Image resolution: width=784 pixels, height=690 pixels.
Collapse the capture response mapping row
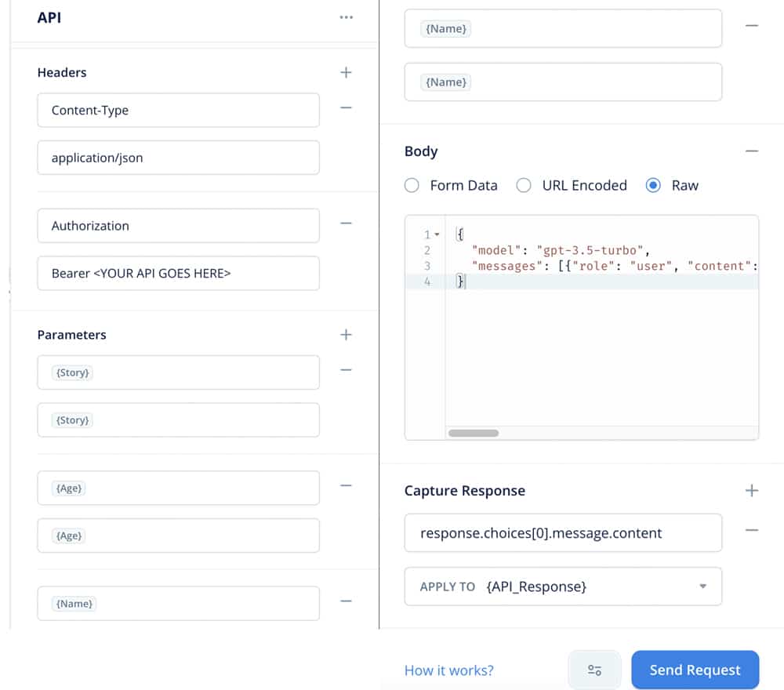[751, 530]
